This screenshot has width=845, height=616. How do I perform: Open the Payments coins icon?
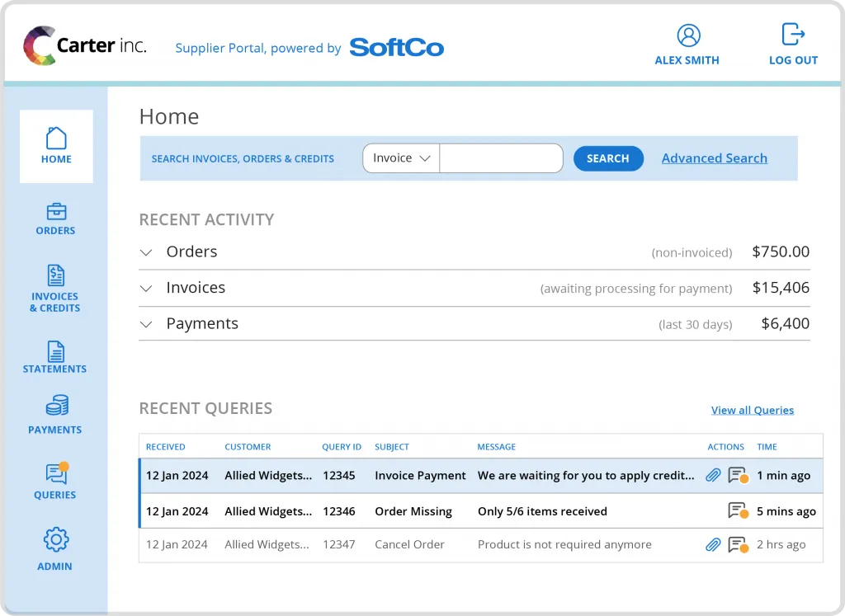pos(56,406)
